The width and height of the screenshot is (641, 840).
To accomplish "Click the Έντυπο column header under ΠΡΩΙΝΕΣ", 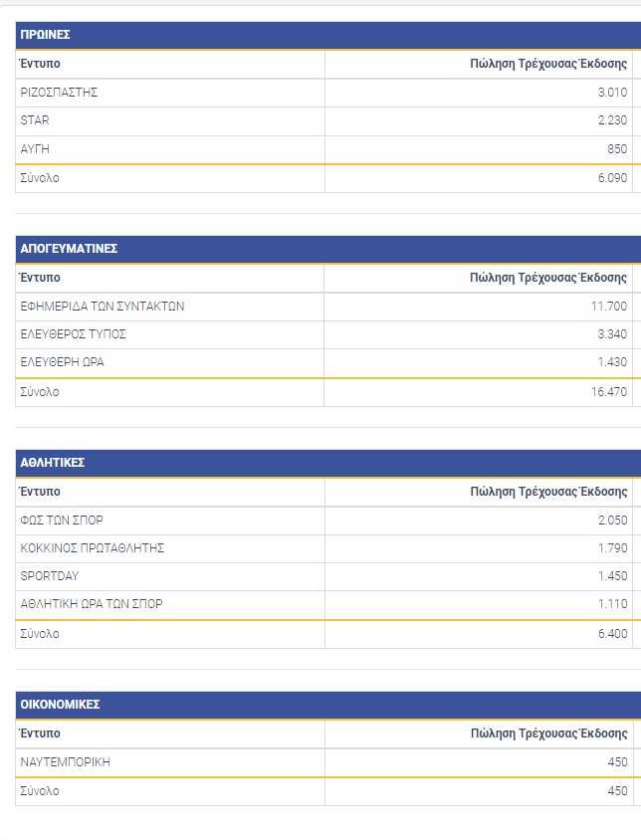I will point(40,64).
